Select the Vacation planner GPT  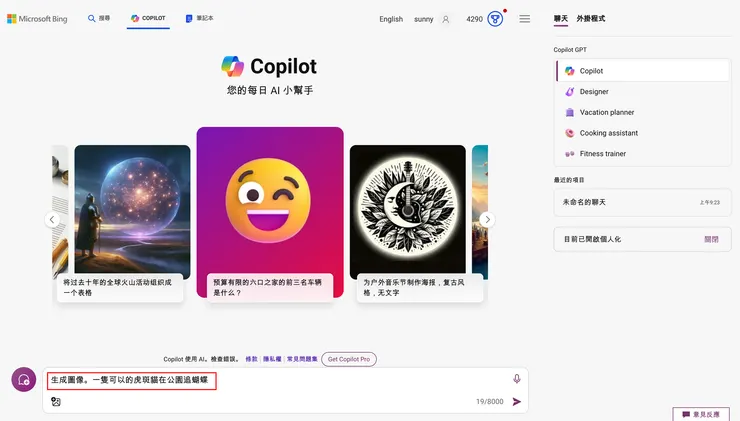642,112
